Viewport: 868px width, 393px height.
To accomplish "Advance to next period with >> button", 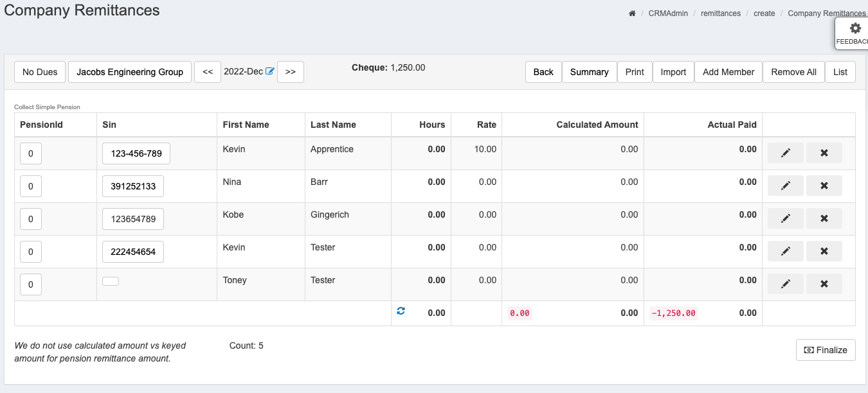I will 291,72.
